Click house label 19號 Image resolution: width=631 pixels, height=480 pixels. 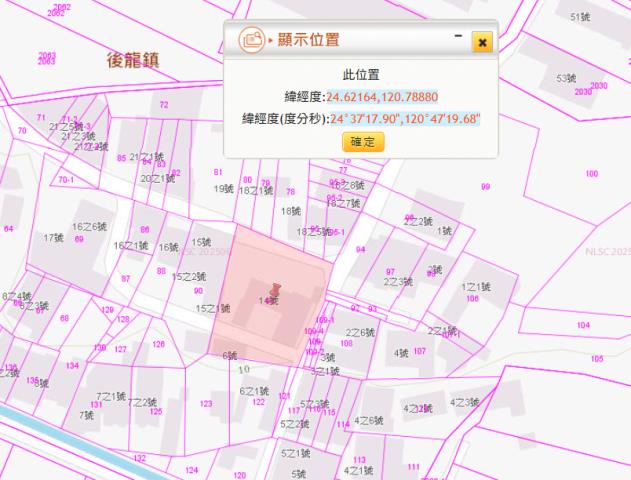pyautogui.click(x=224, y=189)
